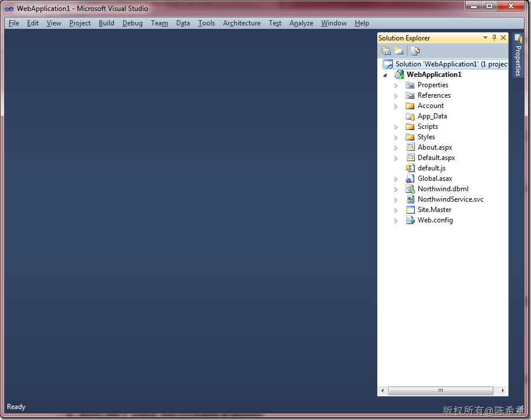Viewport: 531px width, 420px height.
Task: Open the Project menu
Action: click(80, 23)
